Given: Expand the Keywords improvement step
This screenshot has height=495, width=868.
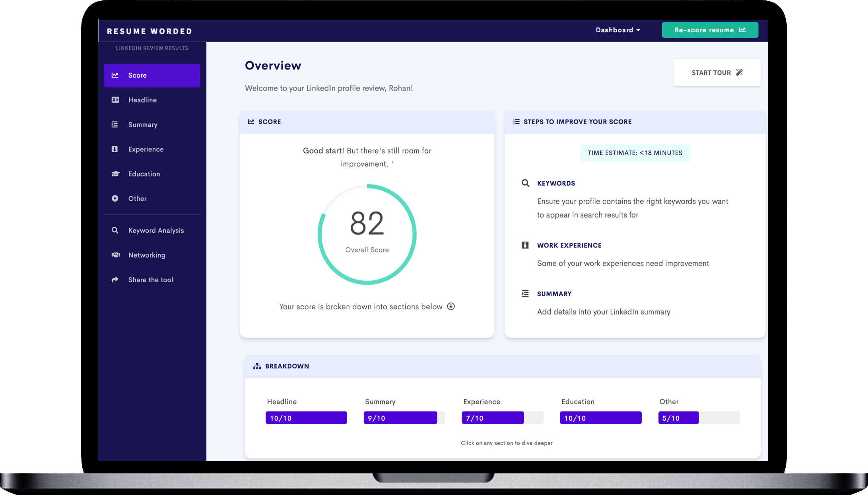Looking at the screenshot, I should [x=555, y=182].
